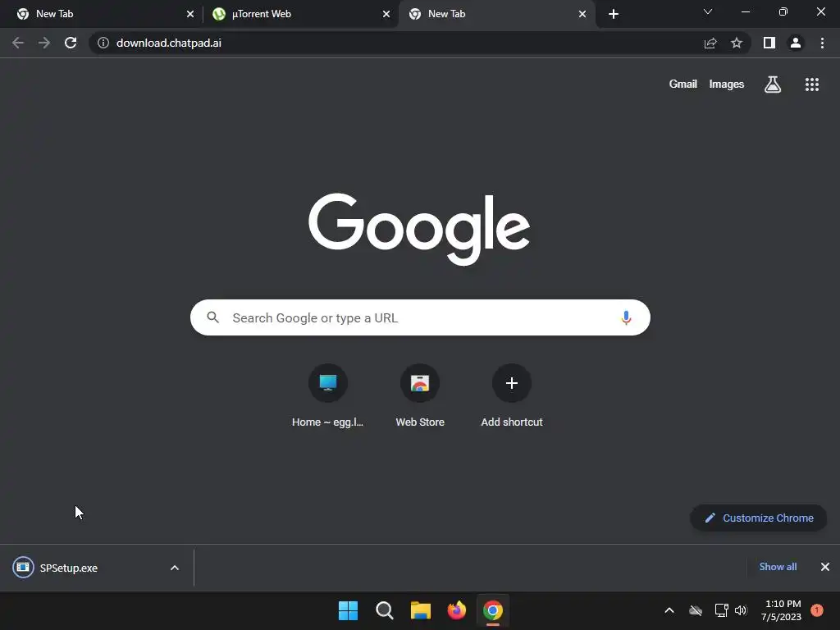Close the µTorrent Web tab
The width and height of the screenshot is (840, 630).
pos(386,14)
